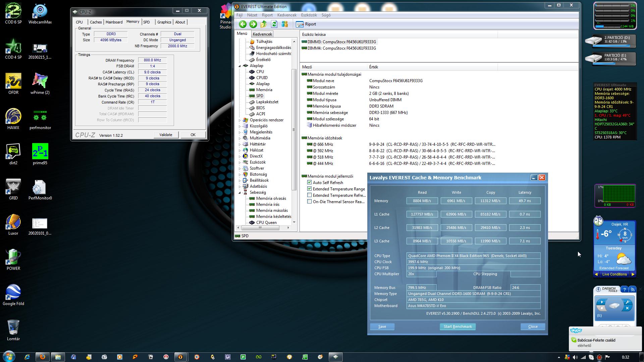
Task: Select the dirt2 desktop shortcut
Action: 13,154
